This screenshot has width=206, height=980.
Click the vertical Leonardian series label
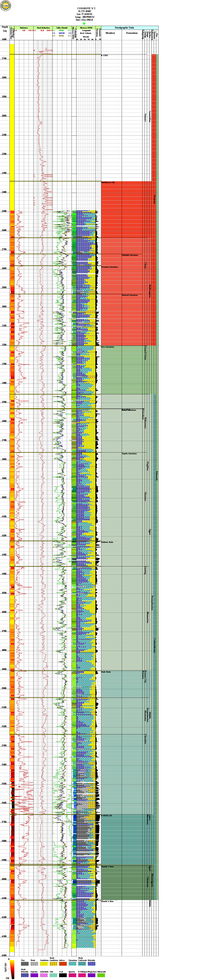150,116
